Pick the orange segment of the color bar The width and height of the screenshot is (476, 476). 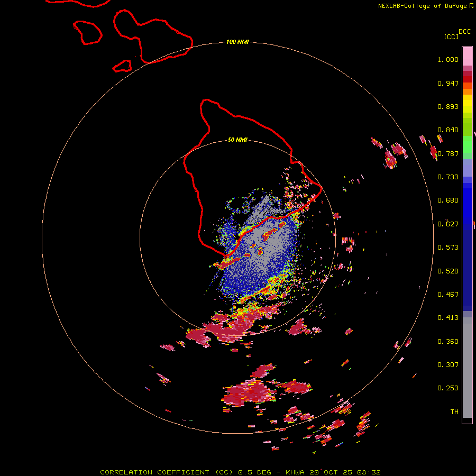467,91
